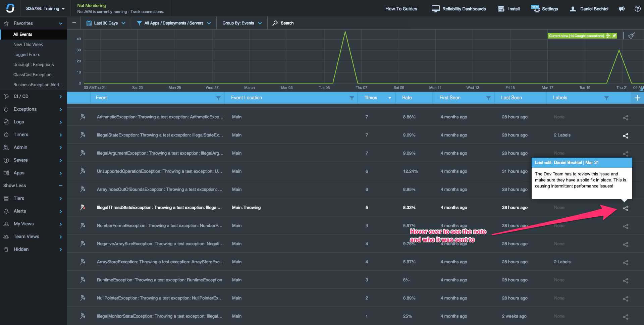
Task: Collapse the chart with the minus button
Action: (x=74, y=23)
